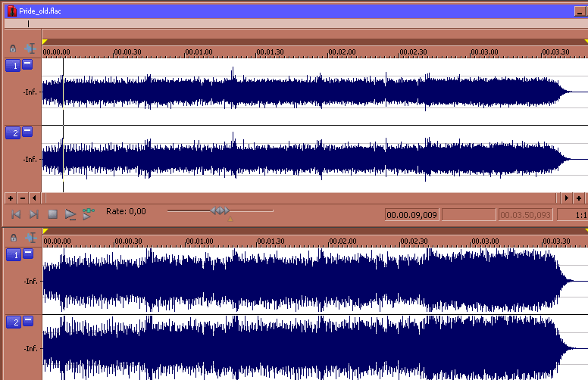Collapse channel 1 in the top window

pos(27,64)
